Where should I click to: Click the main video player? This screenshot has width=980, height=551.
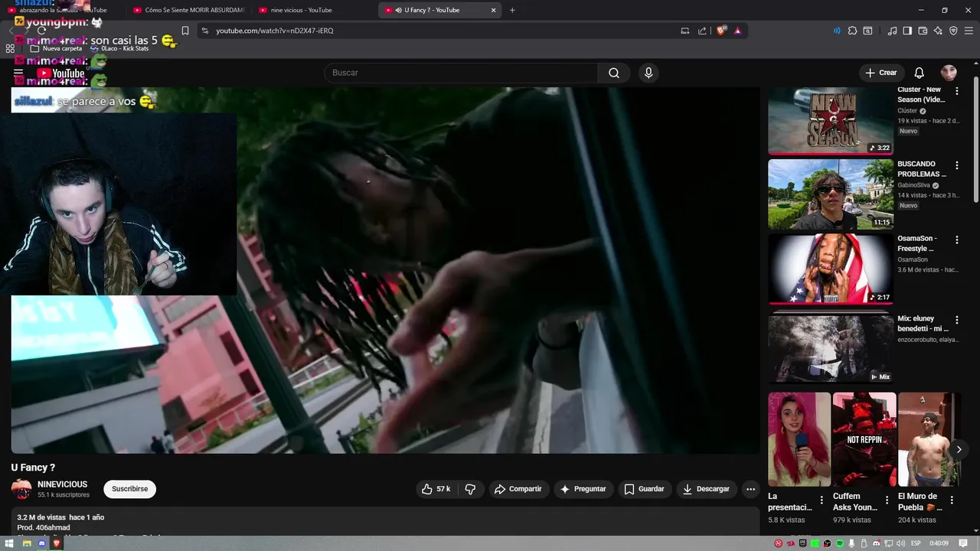(385, 270)
